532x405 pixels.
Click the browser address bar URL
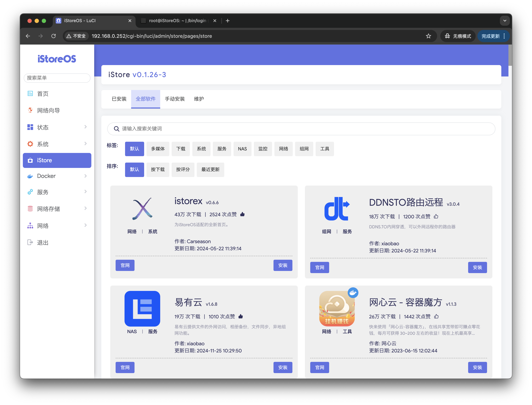point(152,36)
